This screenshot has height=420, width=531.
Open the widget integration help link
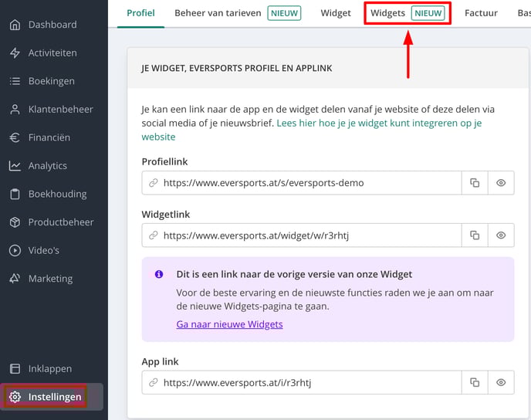point(379,123)
